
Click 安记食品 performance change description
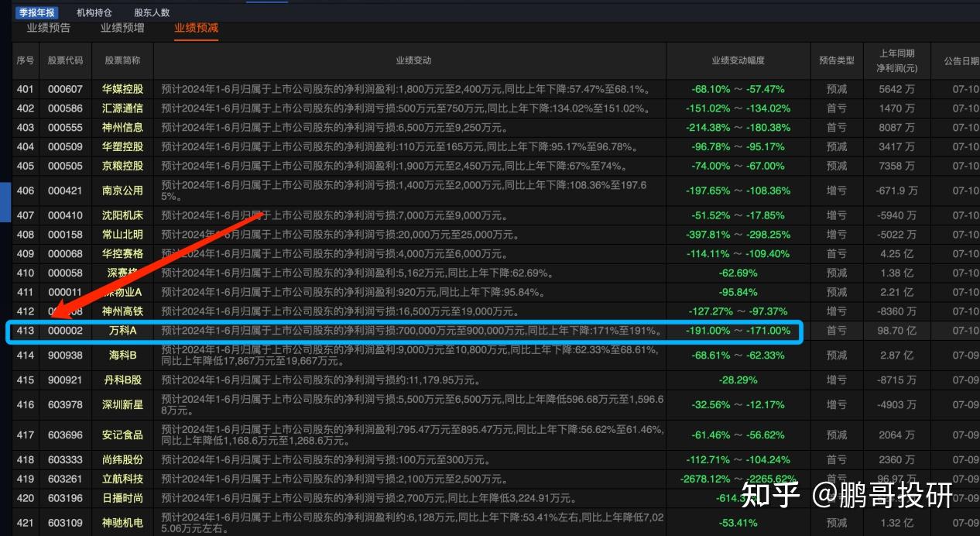click(x=412, y=435)
